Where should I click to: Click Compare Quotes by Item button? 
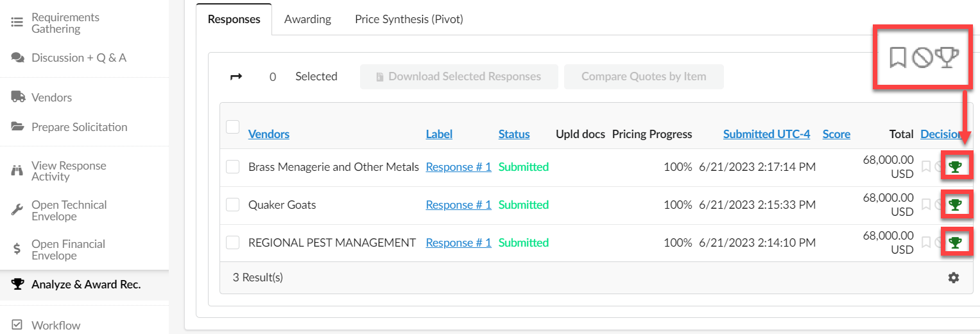tap(644, 77)
